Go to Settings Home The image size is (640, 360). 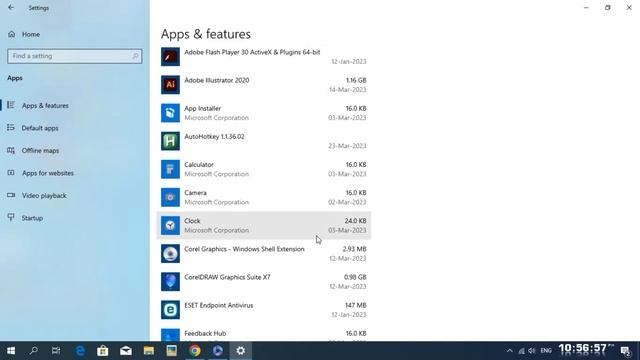pyautogui.click(x=31, y=34)
